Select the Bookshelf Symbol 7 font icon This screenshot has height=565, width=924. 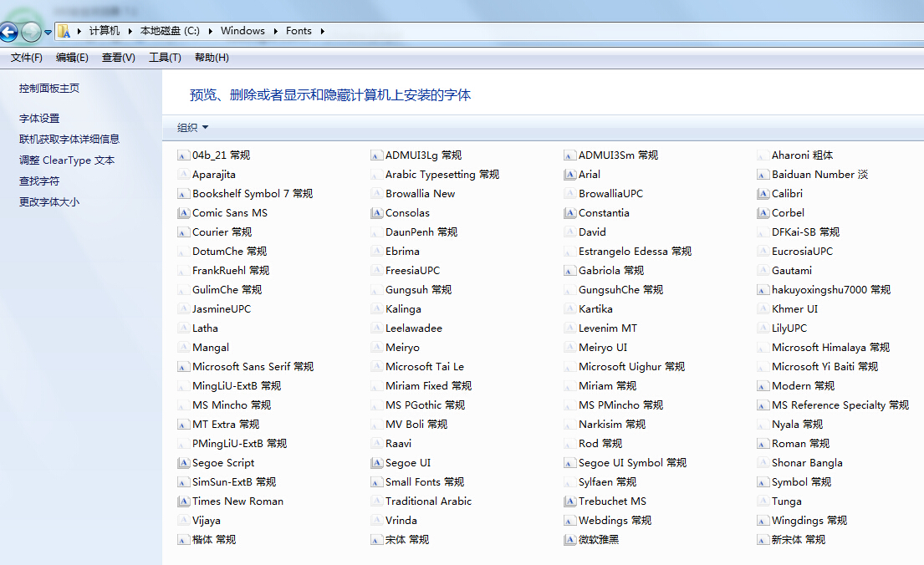[x=183, y=194]
